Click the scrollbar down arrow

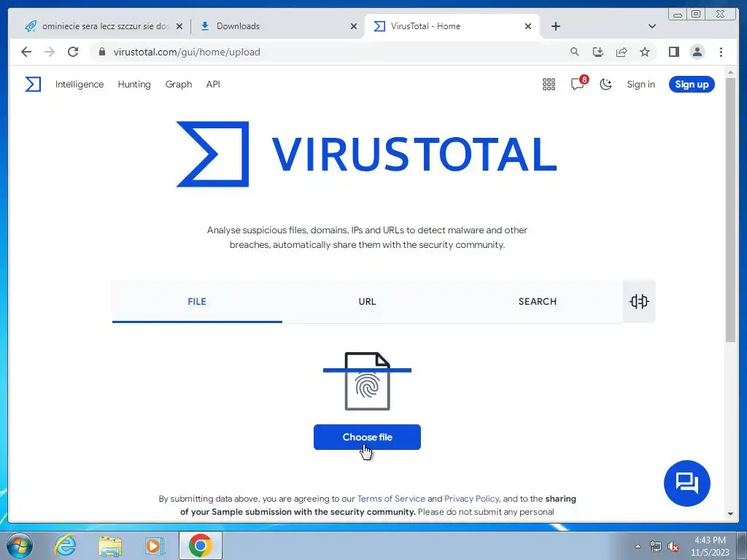pyautogui.click(x=730, y=514)
